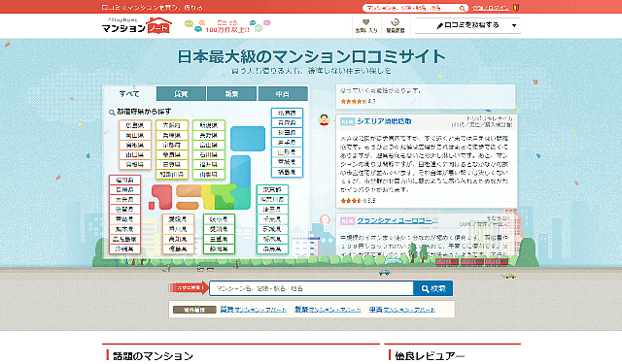Choose 神奈川県 from the Kanto group
Viewport: 622px width, 364px height.
pos(272,200)
